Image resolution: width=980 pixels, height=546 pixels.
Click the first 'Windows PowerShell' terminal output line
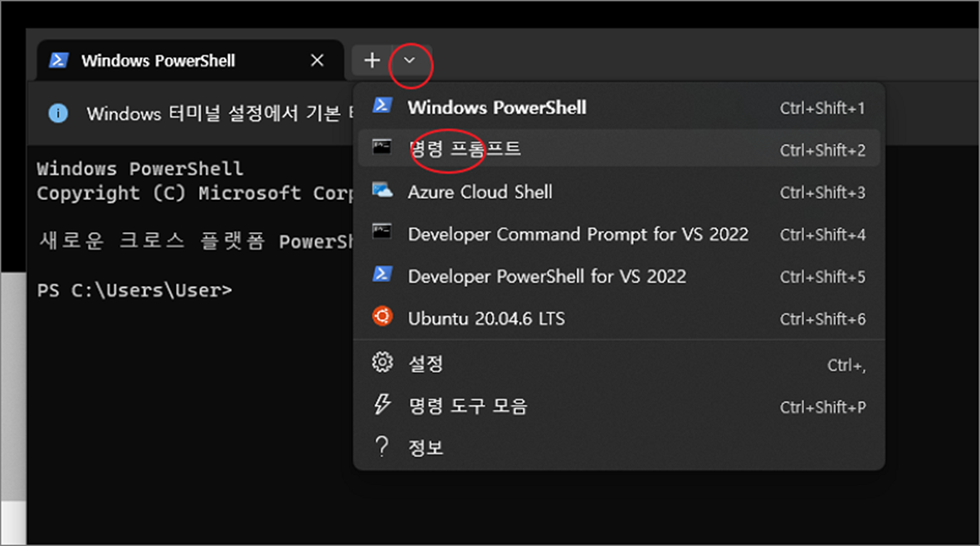140,168
